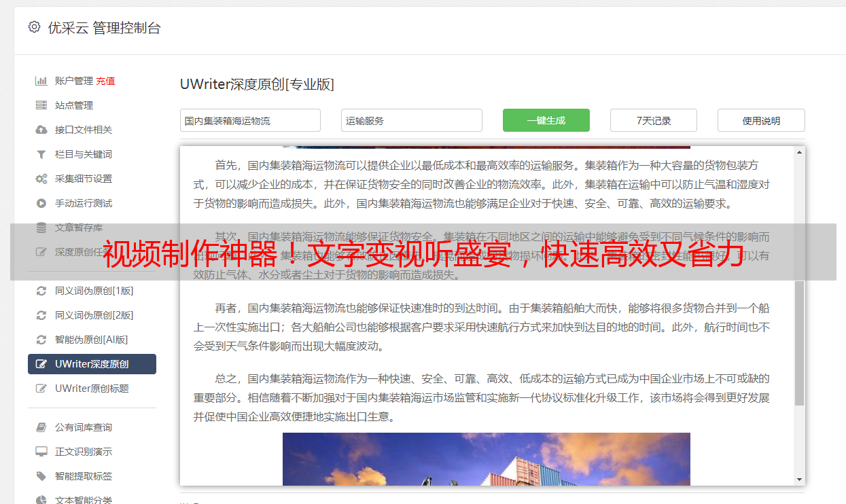Click the play icon next to 手动运行测试

click(41, 203)
